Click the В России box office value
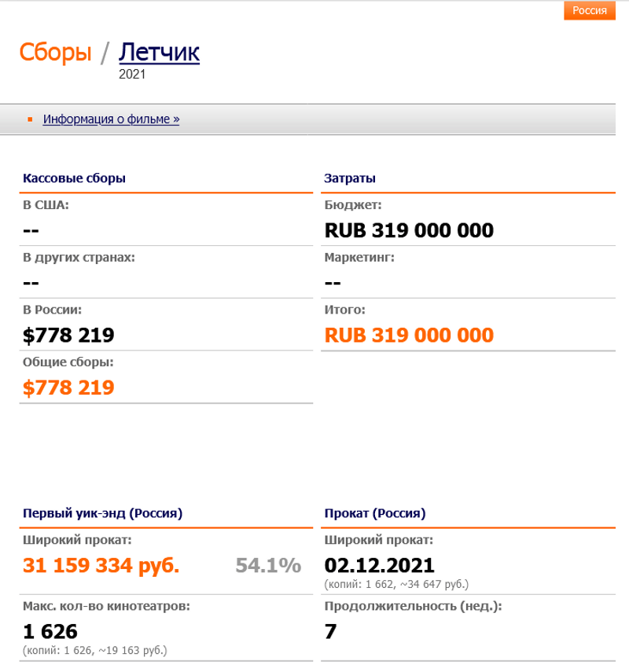Viewport: 629px width, 672px height. [x=69, y=336]
